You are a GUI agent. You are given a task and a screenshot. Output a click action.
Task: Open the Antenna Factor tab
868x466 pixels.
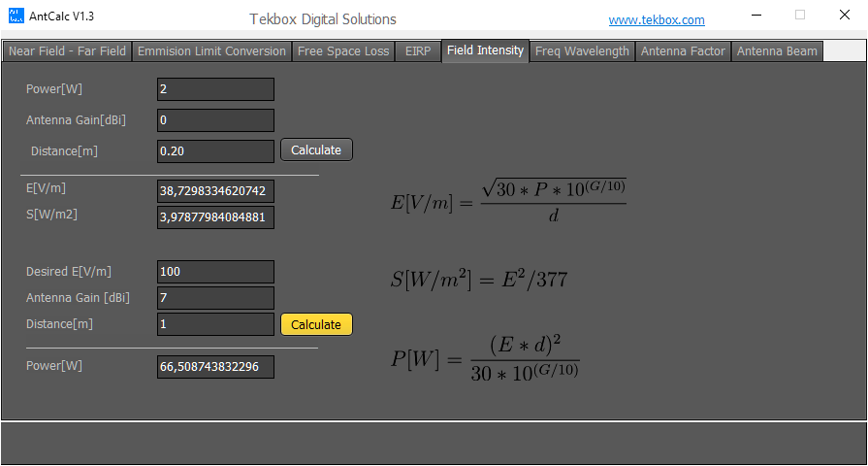pos(683,51)
